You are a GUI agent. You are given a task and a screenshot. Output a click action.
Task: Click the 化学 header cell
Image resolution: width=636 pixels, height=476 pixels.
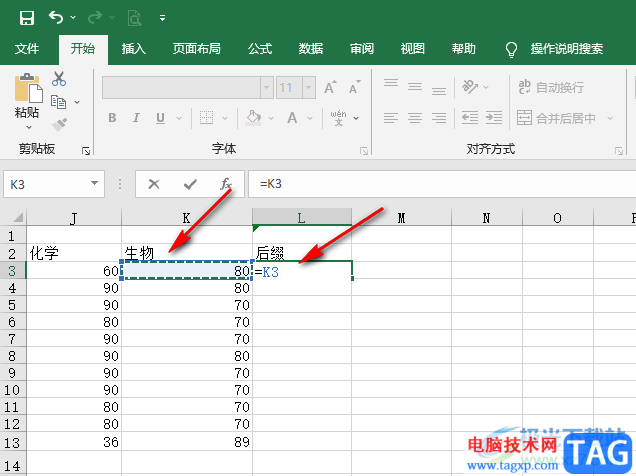(x=74, y=253)
